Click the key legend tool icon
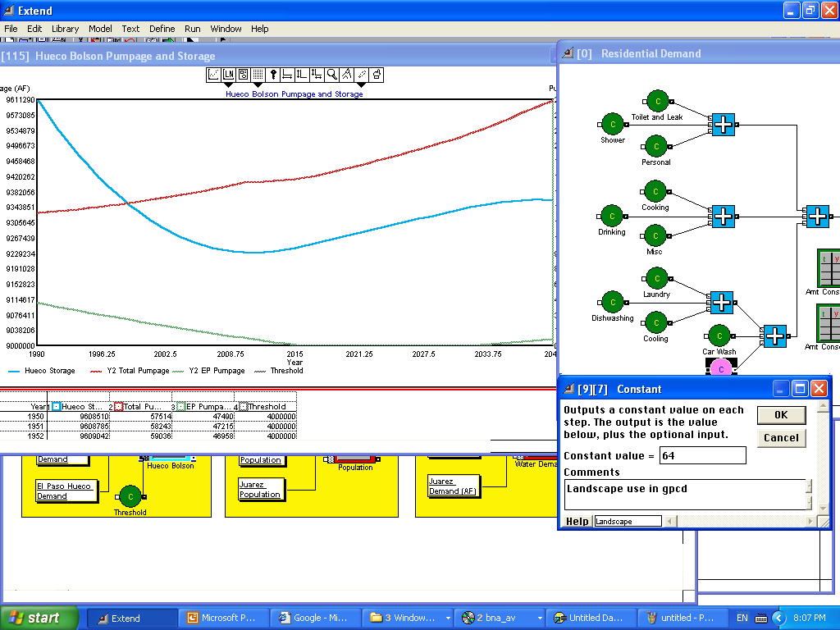The width and height of the screenshot is (840, 630). 272,75
